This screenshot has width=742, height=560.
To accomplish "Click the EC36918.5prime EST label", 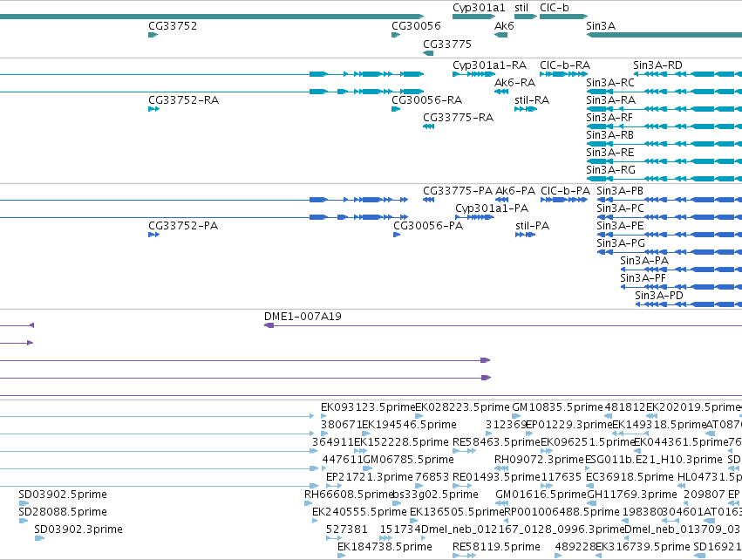I will (x=630, y=476).
